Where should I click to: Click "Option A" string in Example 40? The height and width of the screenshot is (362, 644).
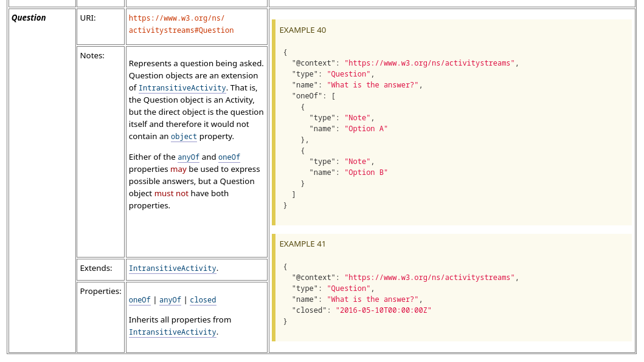pos(366,129)
